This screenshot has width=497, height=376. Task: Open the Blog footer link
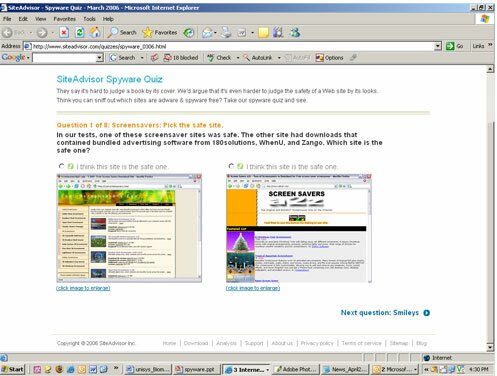pyautogui.click(x=421, y=343)
